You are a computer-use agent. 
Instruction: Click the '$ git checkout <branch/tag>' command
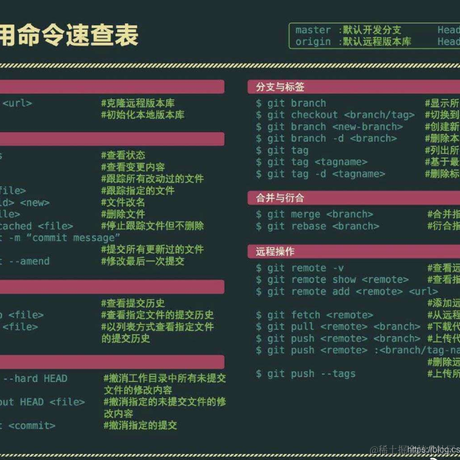[x=335, y=115]
